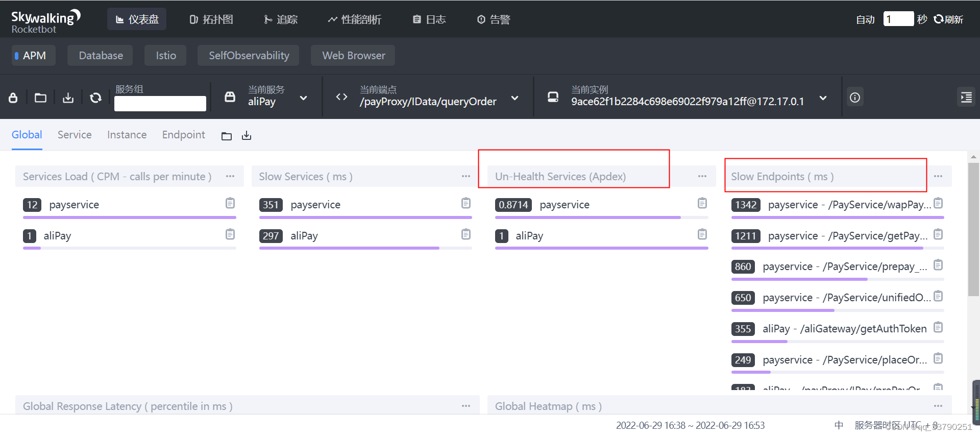Screen dimensions: 980x436
Task: Click the side panel icon at far right
Action: click(x=966, y=97)
